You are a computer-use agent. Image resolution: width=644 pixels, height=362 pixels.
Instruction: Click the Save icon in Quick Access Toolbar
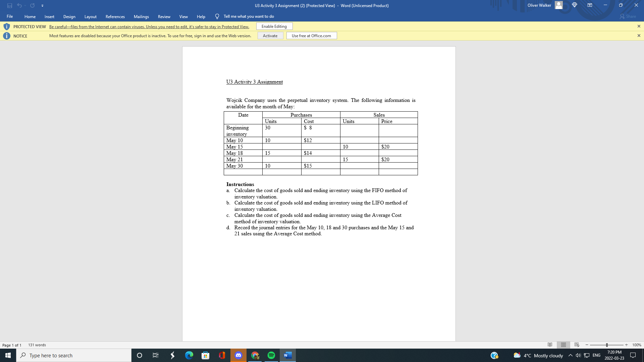(x=9, y=5)
